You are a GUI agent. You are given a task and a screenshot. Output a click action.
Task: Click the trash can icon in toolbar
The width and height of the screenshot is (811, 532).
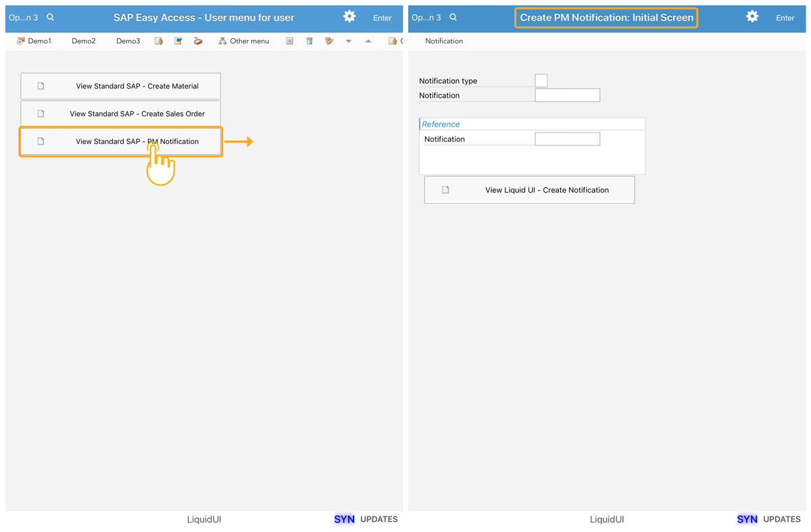point(310,41)
